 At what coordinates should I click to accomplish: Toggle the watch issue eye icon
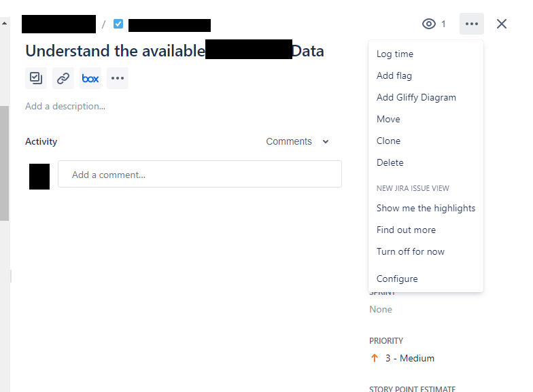tap(429, 24)
